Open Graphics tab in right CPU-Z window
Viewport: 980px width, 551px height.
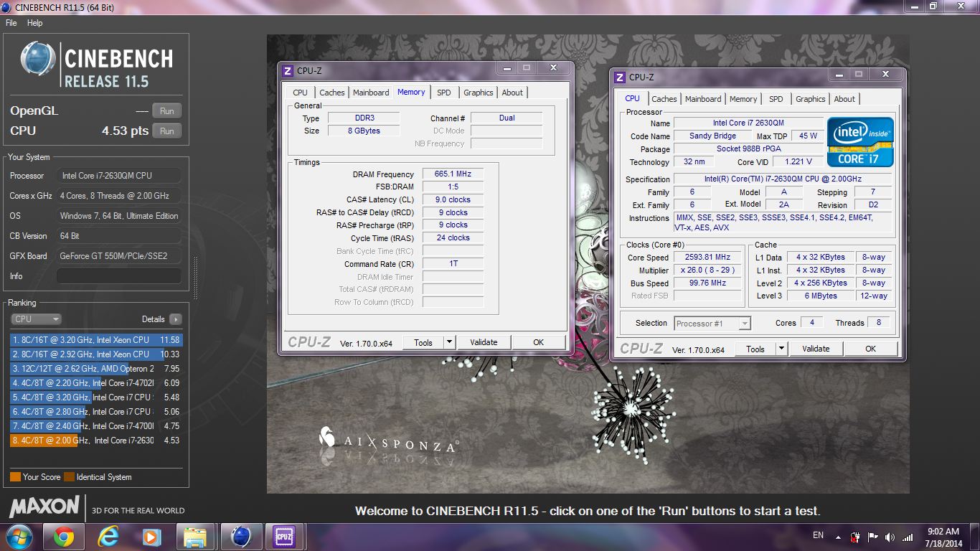pos(810,99)
